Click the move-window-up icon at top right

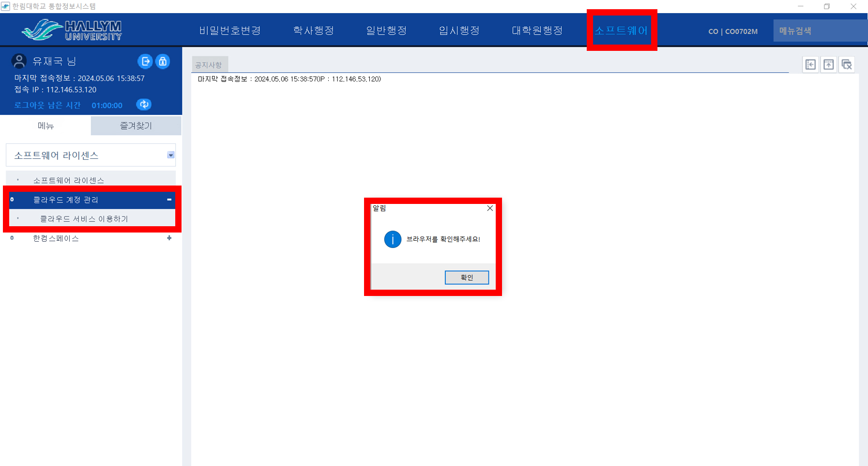click(828, 64)
